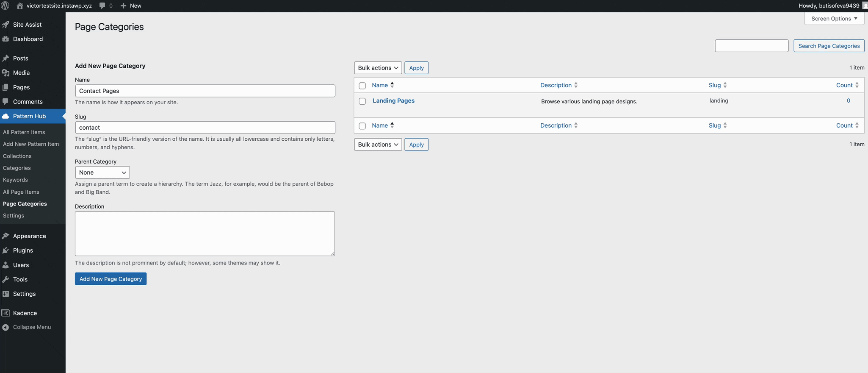The image size is (868, 373).
Task: Click the Site Assist rocket icon
Action: (6, 25)
